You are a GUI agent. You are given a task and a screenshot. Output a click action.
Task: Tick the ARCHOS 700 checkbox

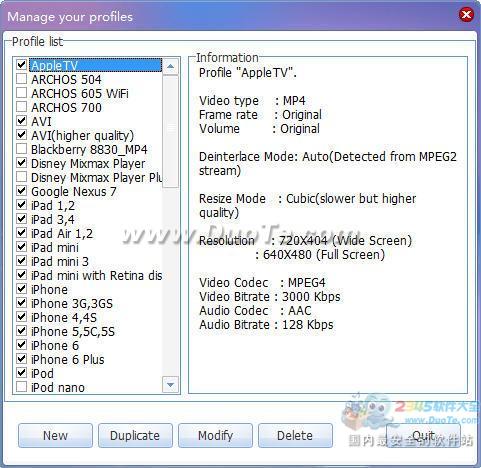coord(21,107)
